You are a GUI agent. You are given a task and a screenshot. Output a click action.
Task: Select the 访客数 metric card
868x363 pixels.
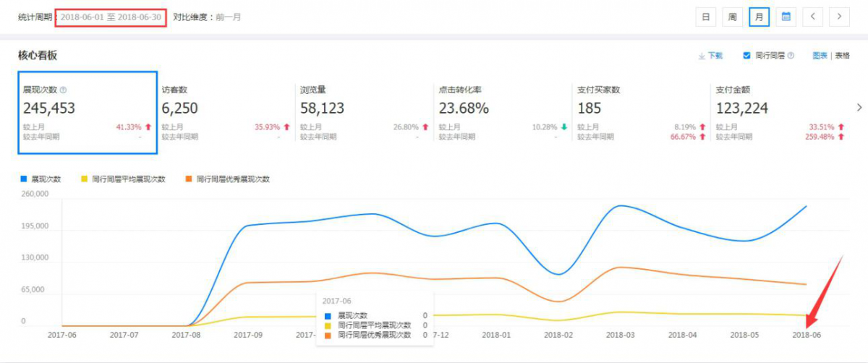226,112
